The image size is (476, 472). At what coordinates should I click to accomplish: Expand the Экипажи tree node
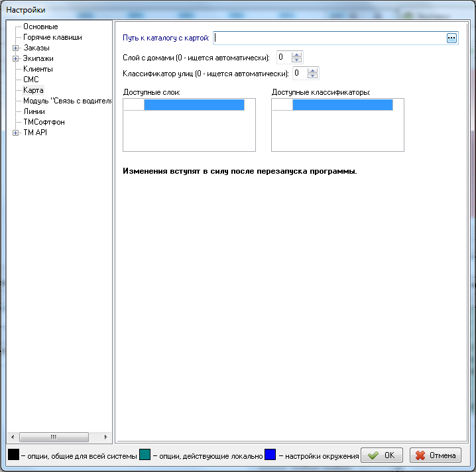point(15,58)
